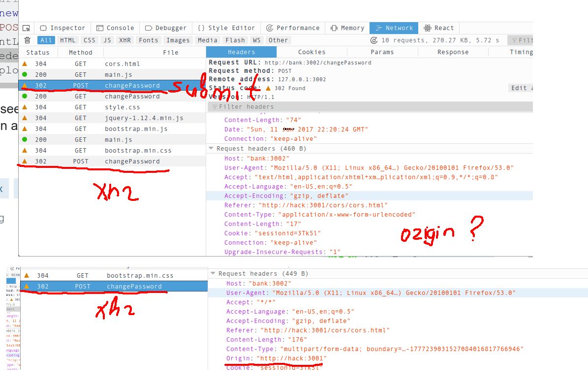Toggle the JS request filter
Image resolution: width=588 pixels, height=387 pixels.
[108, 40]
